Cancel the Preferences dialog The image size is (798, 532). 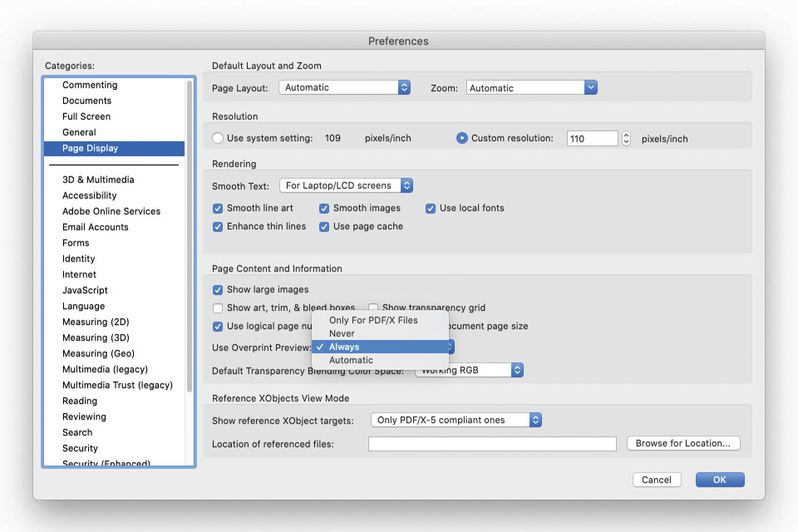click(x=657, y=480)
